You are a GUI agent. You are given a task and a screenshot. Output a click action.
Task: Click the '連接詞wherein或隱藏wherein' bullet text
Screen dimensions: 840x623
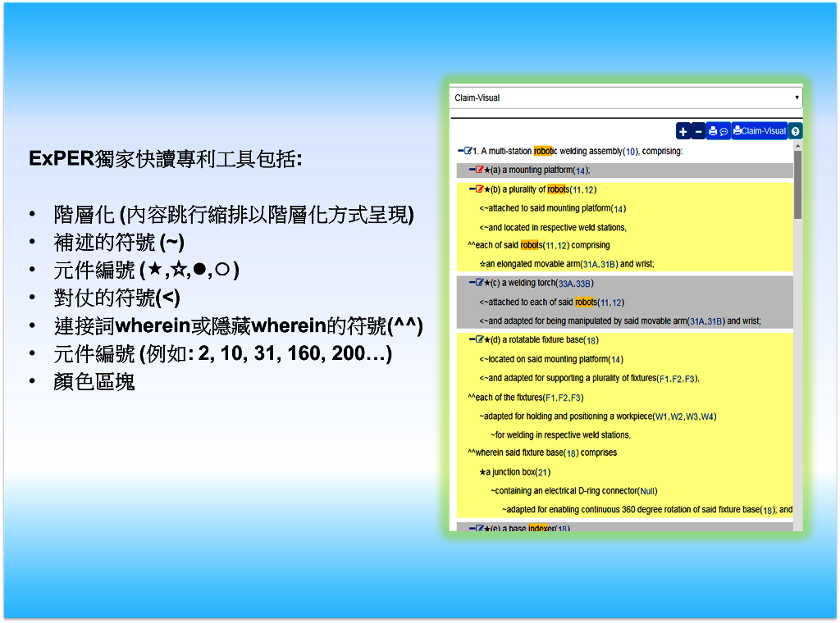point(239,326)
